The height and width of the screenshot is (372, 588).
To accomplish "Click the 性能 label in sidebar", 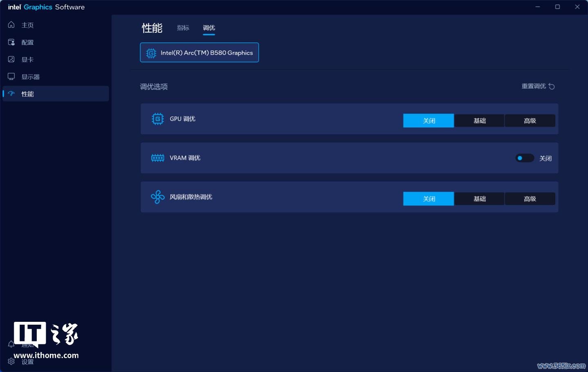I will [27, 94].
